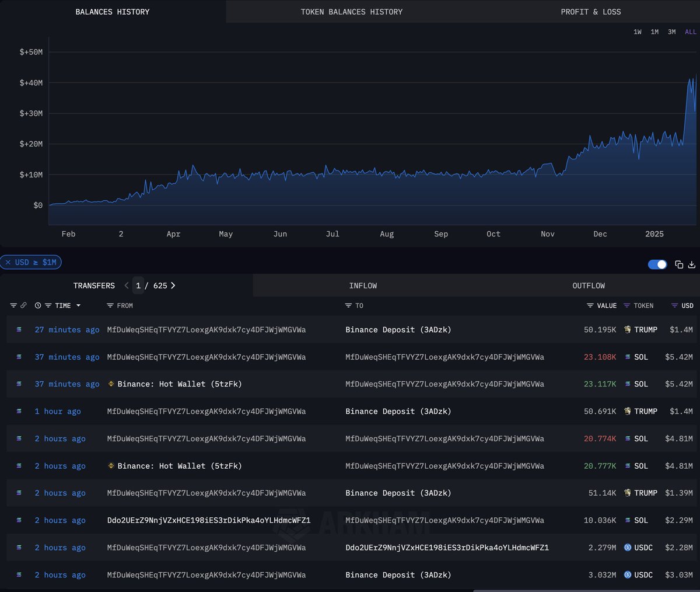Open the 27 minutes ago transaction link
700x592 pixels.
tap(67, 329)
